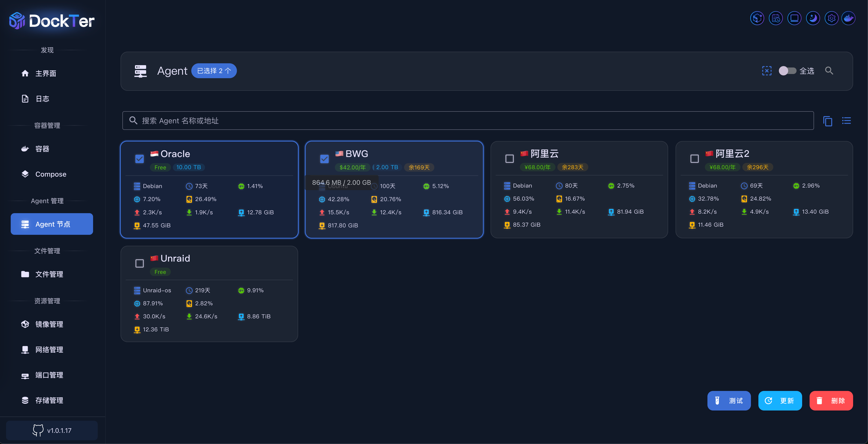This screenshot has width=868, height=444.
Task: Click the laptop screen icon in top bar
Action: 794,18
